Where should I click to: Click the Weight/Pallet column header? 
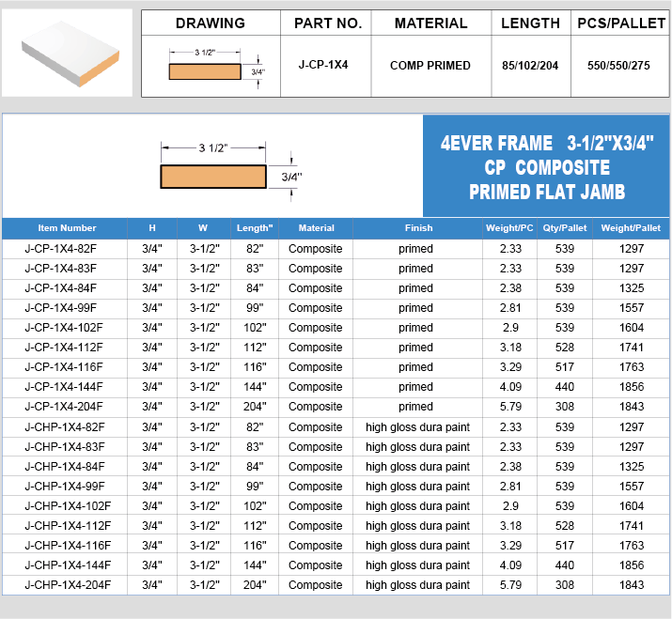[631, 228]
